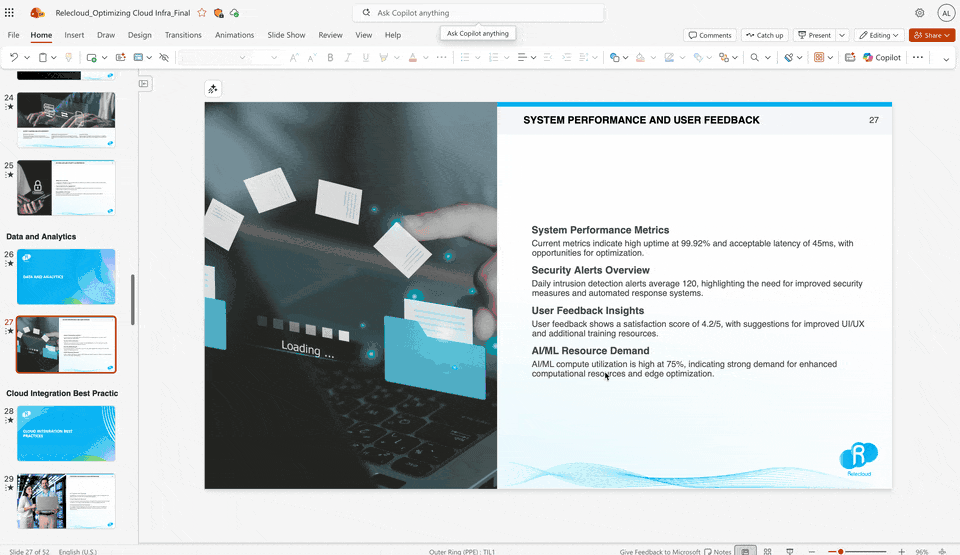Click the Share button
Image resolution: width=960 pixels, height=555 pixels.
[x=931, y=36]
